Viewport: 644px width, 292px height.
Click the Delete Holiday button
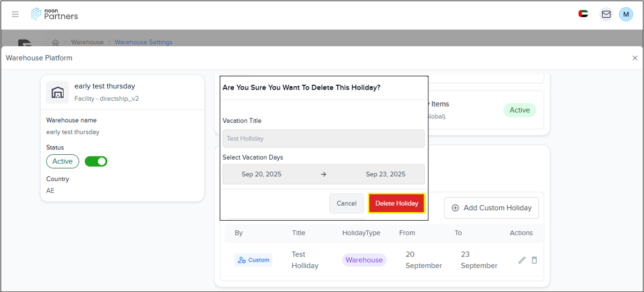396,204
